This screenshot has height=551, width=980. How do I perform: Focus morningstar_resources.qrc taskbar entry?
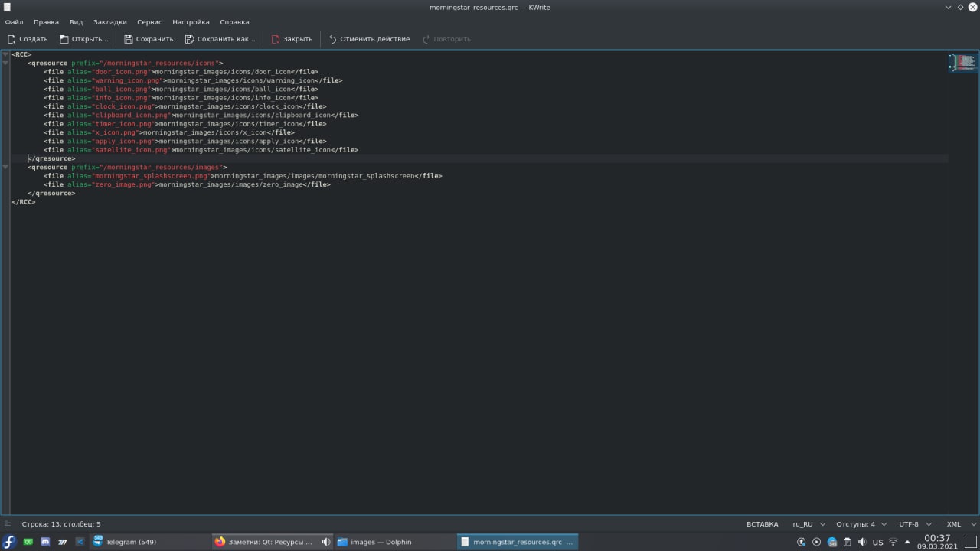click(x=517, y=542)
